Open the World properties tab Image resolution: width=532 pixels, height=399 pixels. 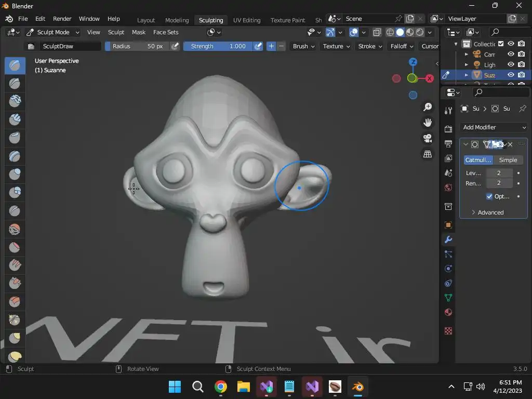(x=448, y=188)
